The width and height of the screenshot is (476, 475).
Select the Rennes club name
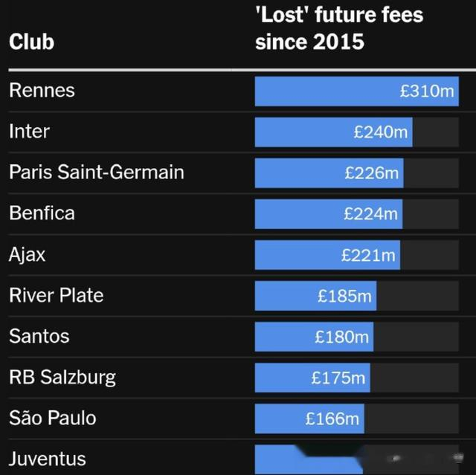coord(42,91)
